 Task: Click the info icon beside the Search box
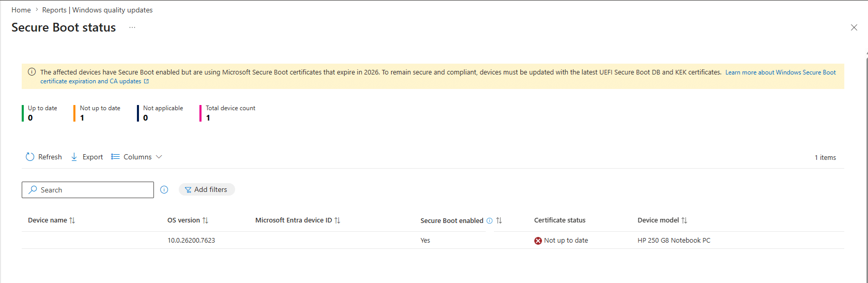point(164,190)
